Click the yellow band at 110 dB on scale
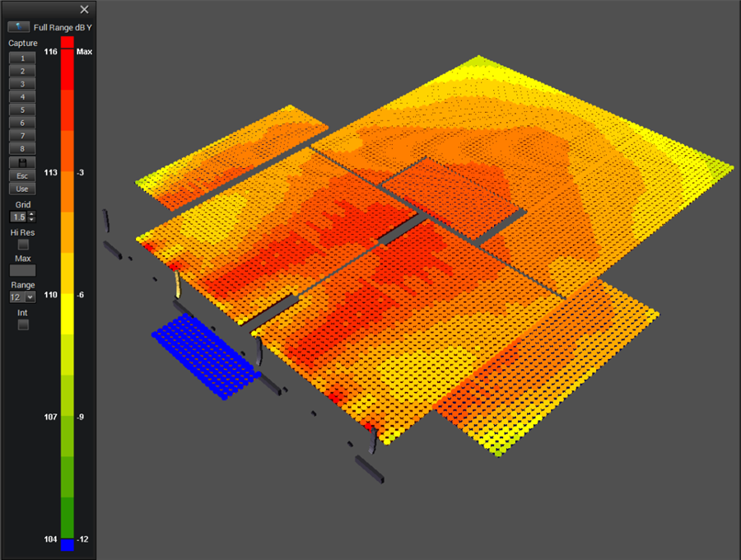The width and height of the screenshot is (741, 560). coord(68,314)
